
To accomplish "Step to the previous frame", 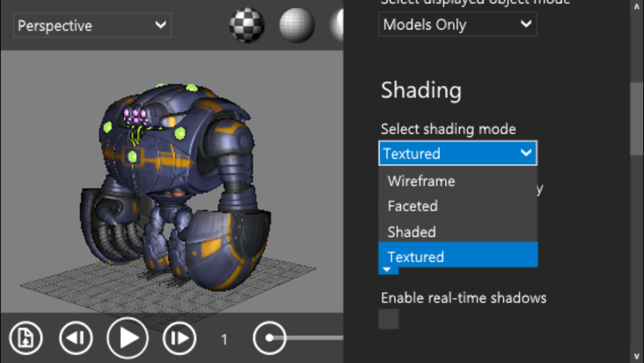I will coord(76,338).
